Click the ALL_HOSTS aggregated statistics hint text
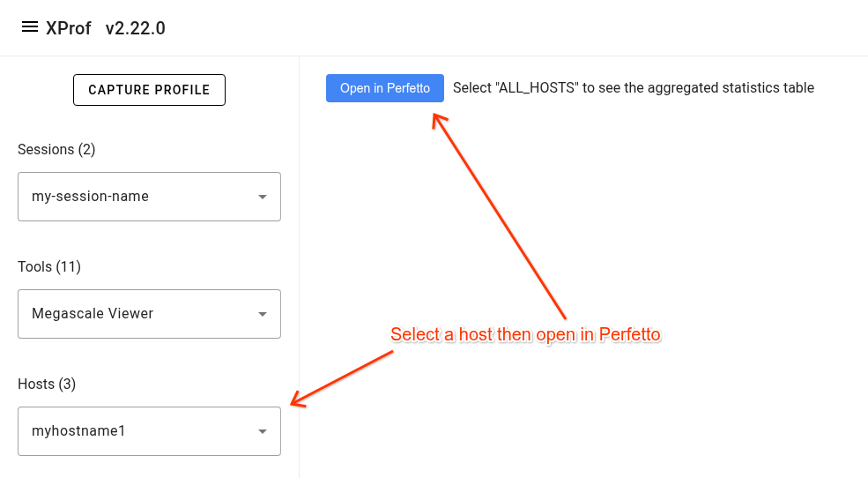This screenshot has height=478, width=868. 633,88
